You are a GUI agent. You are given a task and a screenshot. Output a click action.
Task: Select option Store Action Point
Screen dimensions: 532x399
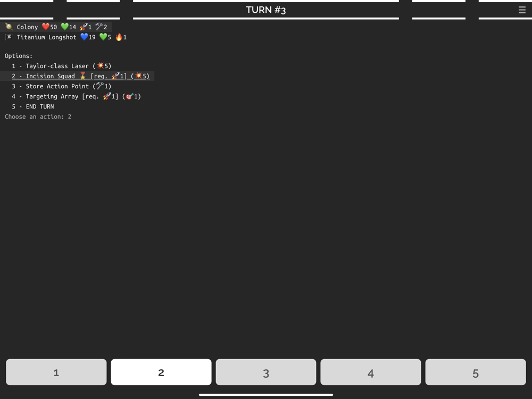[x=61, y=86]
